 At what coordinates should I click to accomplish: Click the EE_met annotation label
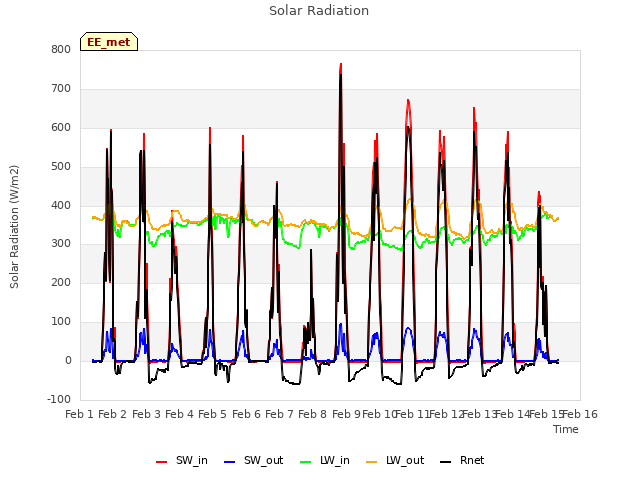coord(109,42)
